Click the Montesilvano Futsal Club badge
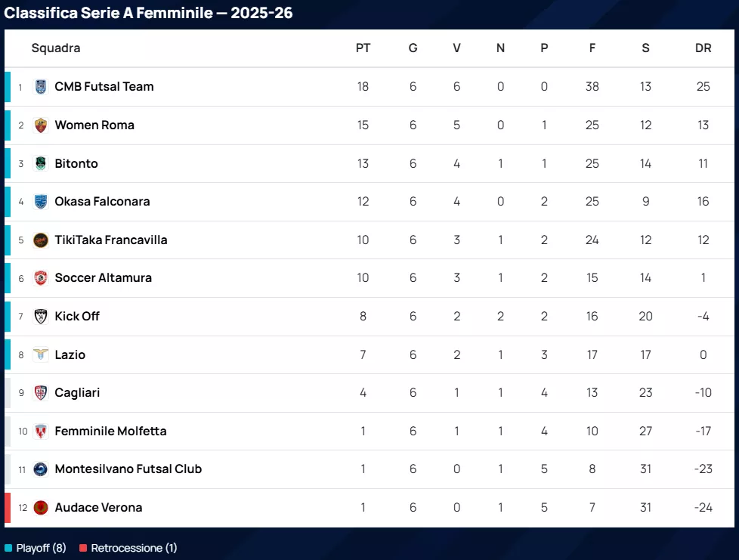The image size is (739, 560). [x=41, y=469]
